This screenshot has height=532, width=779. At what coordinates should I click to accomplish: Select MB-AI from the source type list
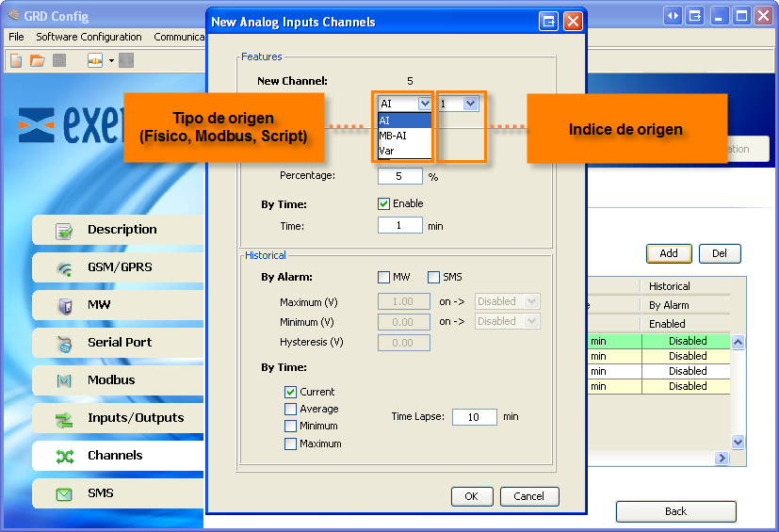(x=393, y=136)
